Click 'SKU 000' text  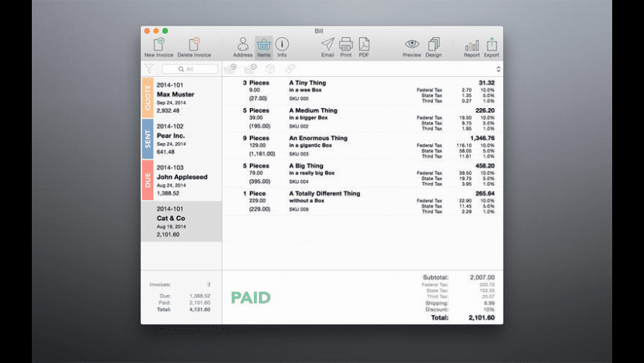[298, 99]
